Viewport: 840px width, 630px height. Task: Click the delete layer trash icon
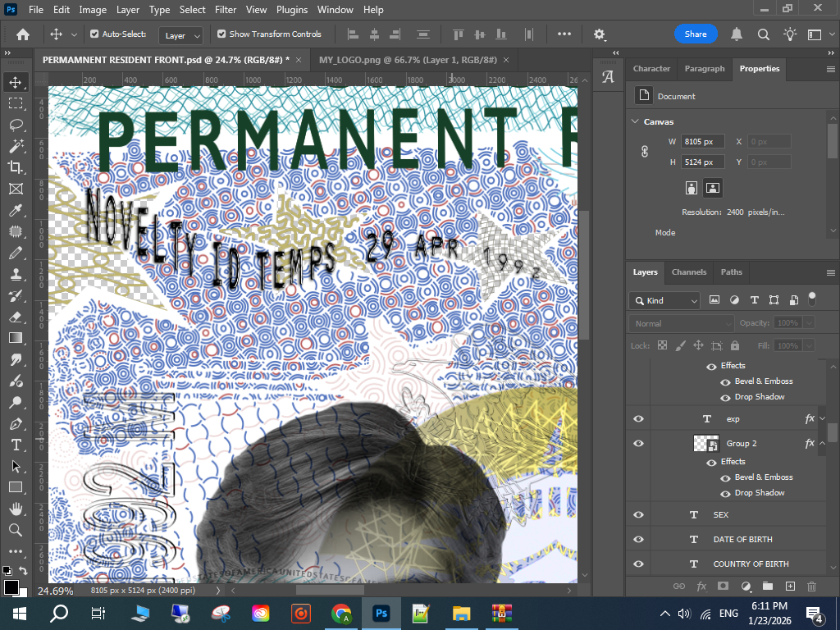tap(812, 586)
